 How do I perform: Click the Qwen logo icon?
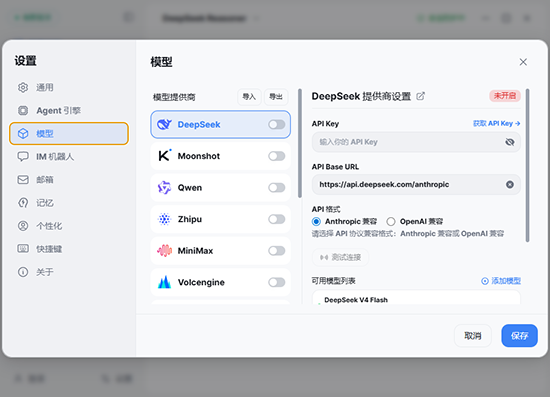click(164, 188)
